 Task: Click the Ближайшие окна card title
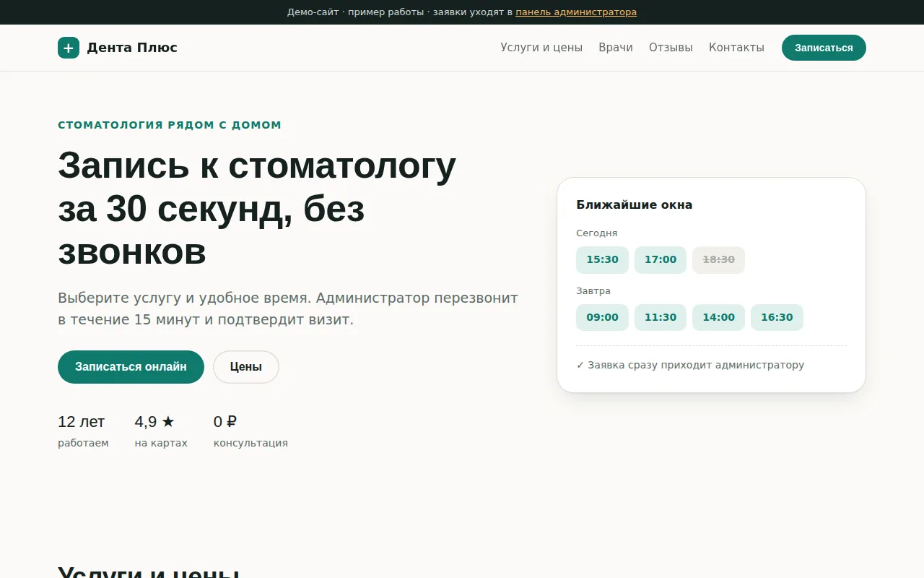pyautogui.click(x=635, y=205)
